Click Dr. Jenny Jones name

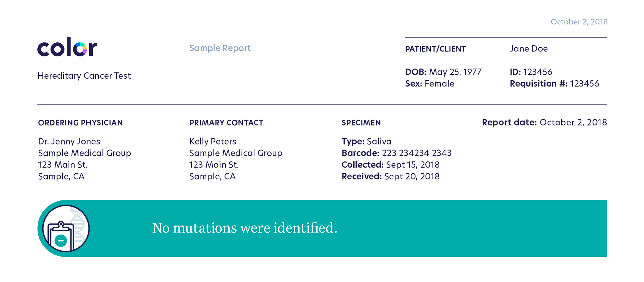pyautogui.click(x=69, y=141)
